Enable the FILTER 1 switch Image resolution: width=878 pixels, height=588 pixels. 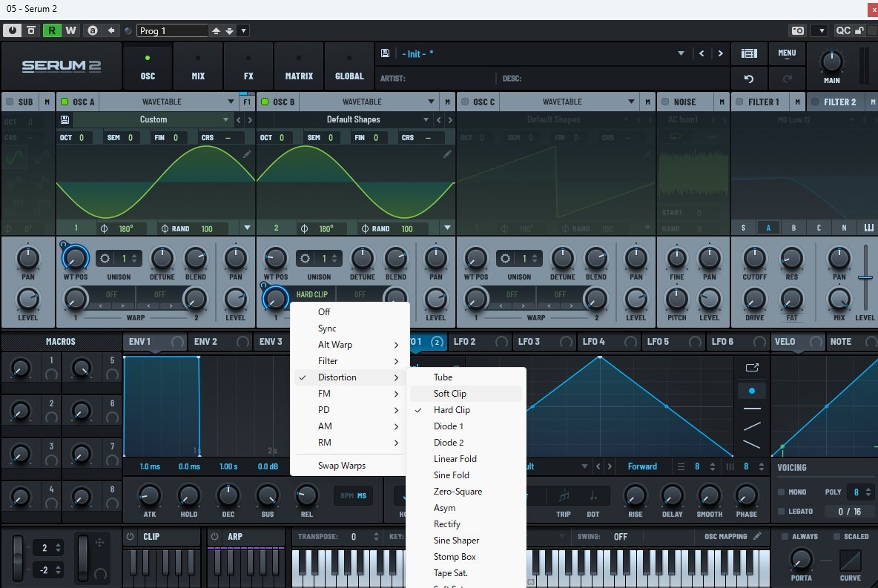739,102
